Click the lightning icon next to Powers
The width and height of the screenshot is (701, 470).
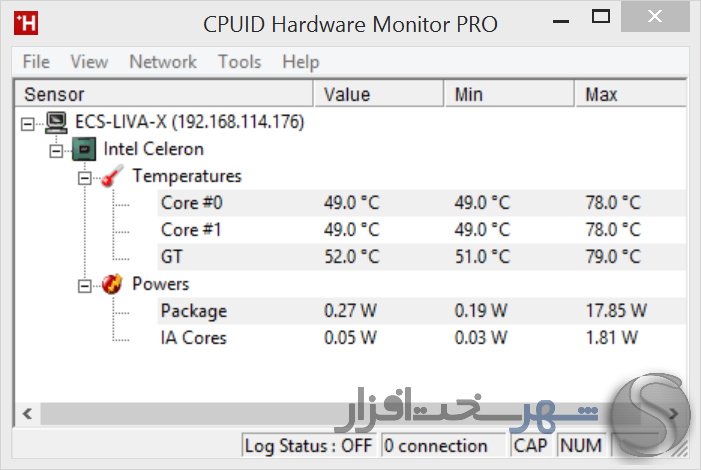[112, 284]
